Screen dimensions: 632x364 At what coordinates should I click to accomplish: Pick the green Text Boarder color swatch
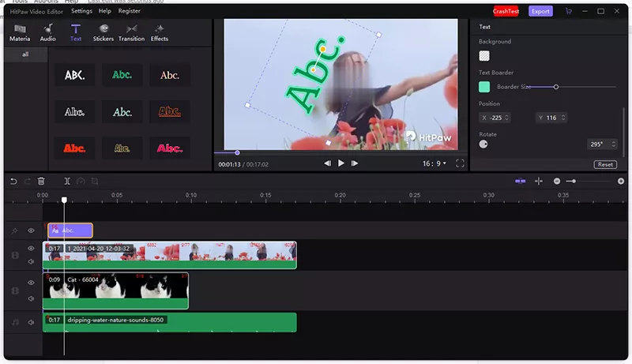484,87
